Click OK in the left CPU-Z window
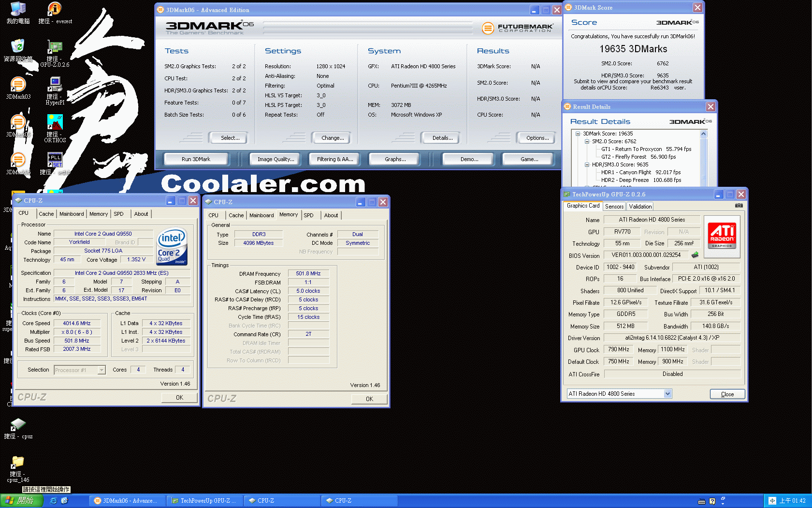This screenshot has width=812, height=508. coord(179,397)
